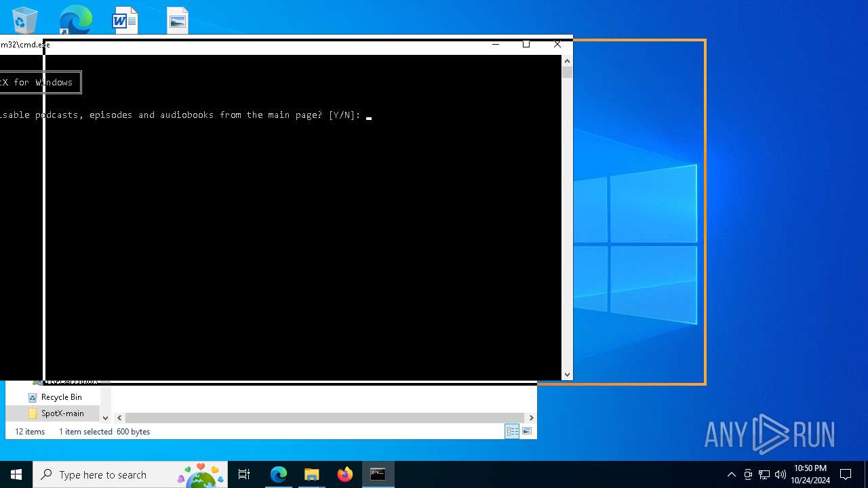868x488 pixels.
Task: Switch to the cmd taskbar button
Action: [378, 474]
